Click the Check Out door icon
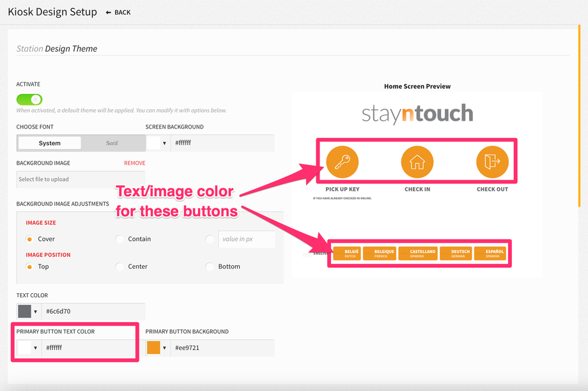This screenshot has height=391, width=588. (492, 162)
